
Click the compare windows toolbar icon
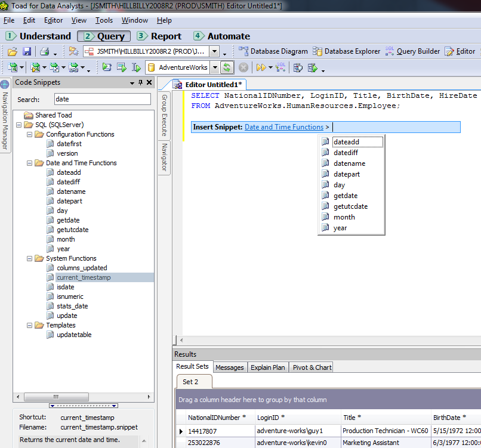pyautogui.click(x=298, y=67)
